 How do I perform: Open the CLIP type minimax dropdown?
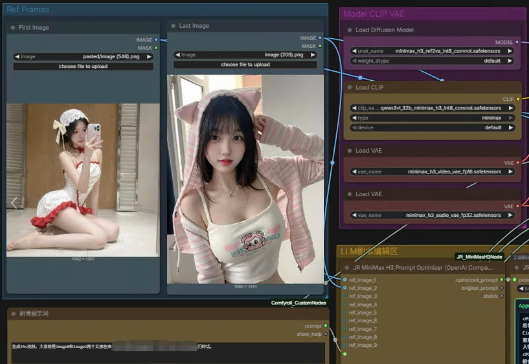tap(432, 118)
